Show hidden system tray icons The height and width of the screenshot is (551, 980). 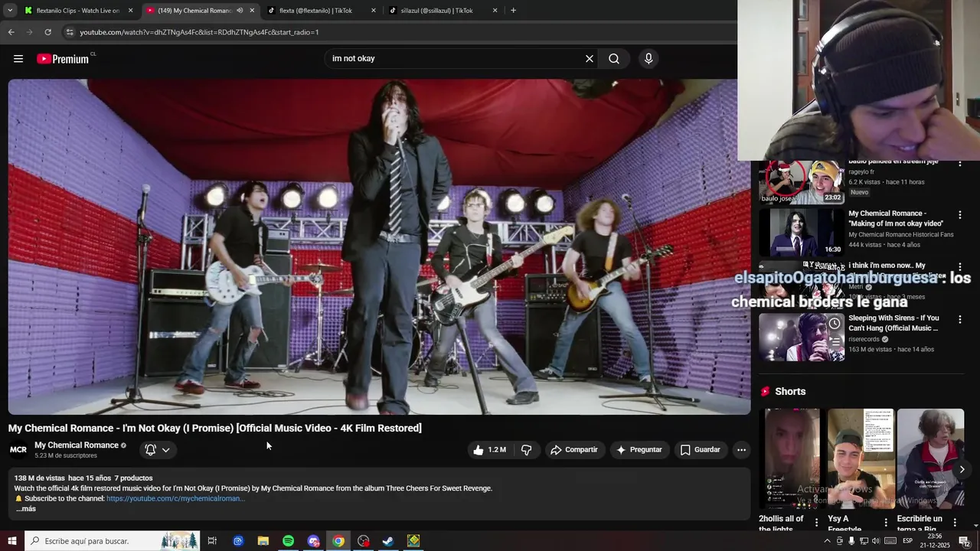[827, 541]
